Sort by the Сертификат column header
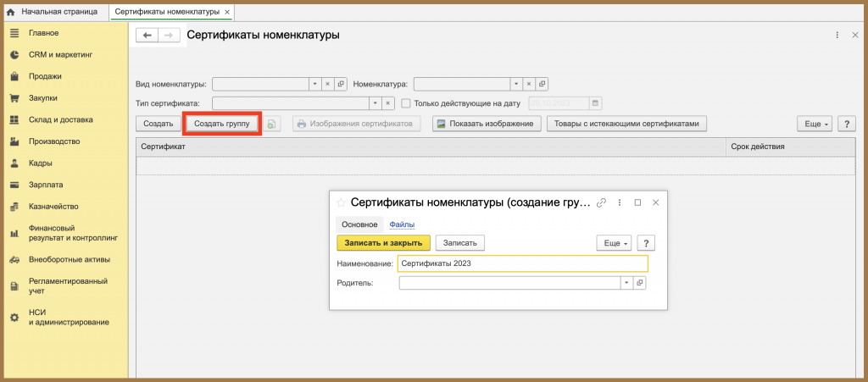Screen dimensions: 868x382 [x=431, y=147]
